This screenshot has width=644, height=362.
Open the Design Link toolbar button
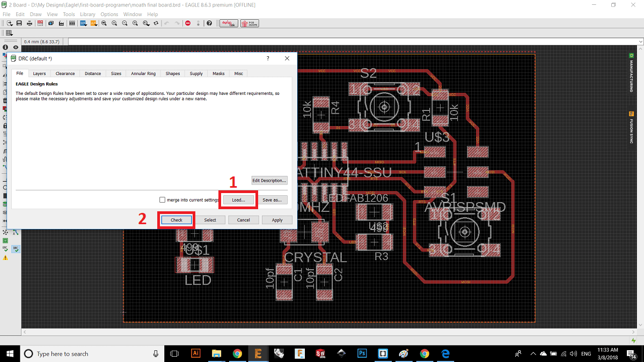point(229,24)
